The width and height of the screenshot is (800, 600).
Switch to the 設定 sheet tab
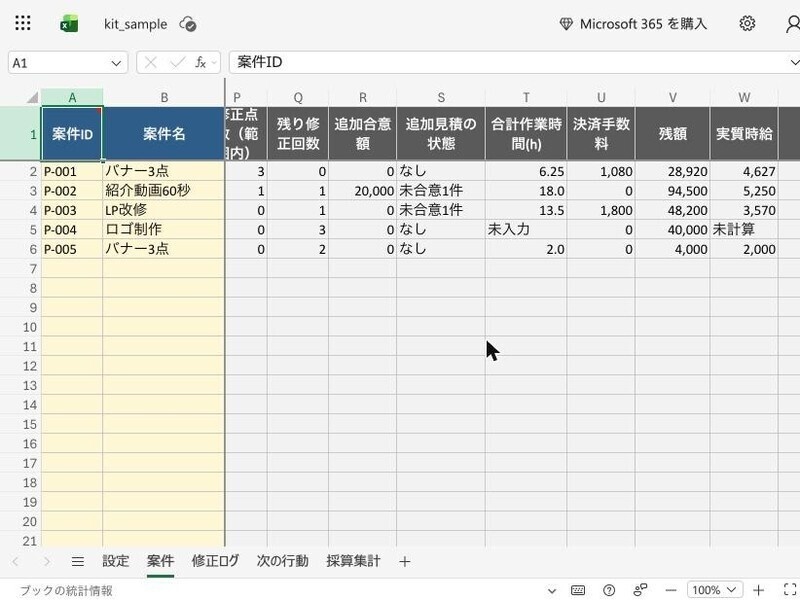pos(115,561)
